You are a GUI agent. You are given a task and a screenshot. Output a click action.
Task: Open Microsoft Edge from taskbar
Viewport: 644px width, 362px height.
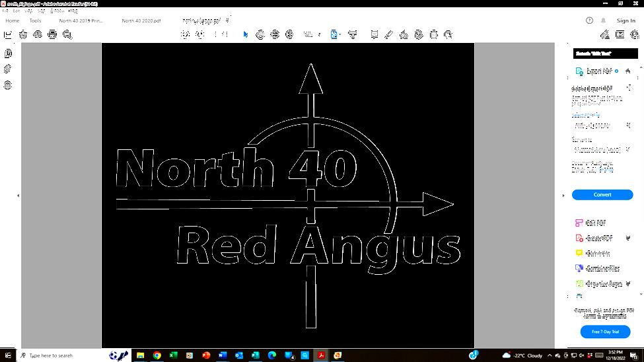pos(272,355)
